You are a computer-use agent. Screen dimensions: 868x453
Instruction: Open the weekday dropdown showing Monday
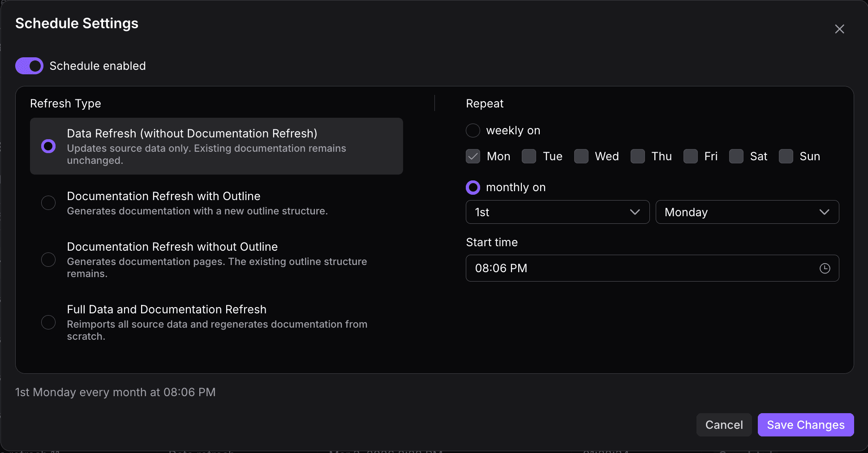click(747, 212)
